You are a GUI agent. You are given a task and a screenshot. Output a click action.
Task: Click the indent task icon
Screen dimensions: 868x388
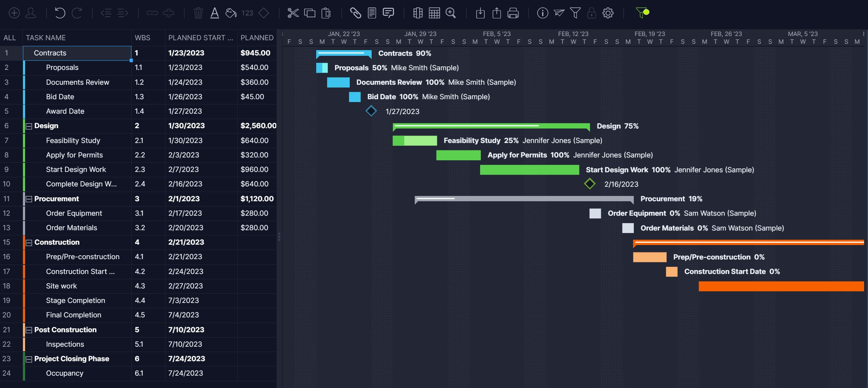123,13
